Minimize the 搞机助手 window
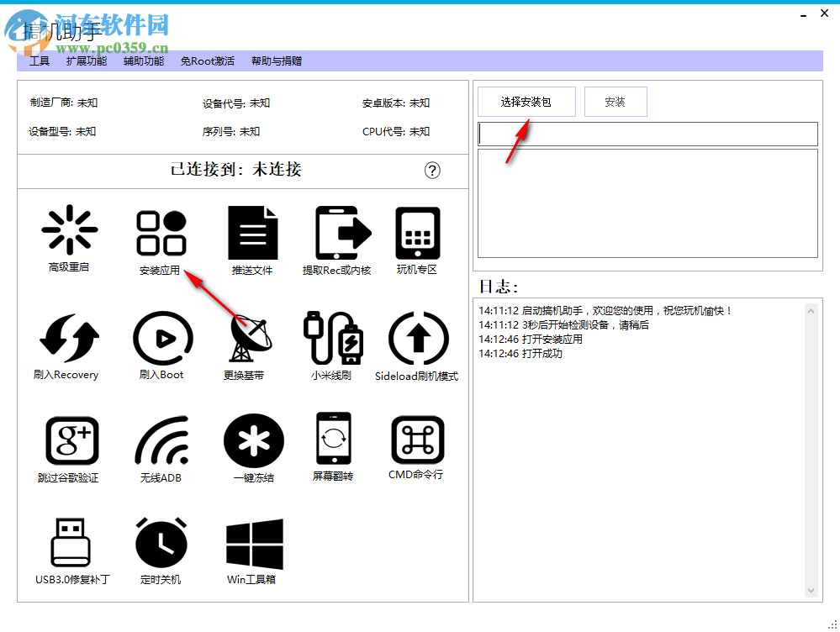The height and width of the screenshot is (632, 840). click(x=803, y=14)
